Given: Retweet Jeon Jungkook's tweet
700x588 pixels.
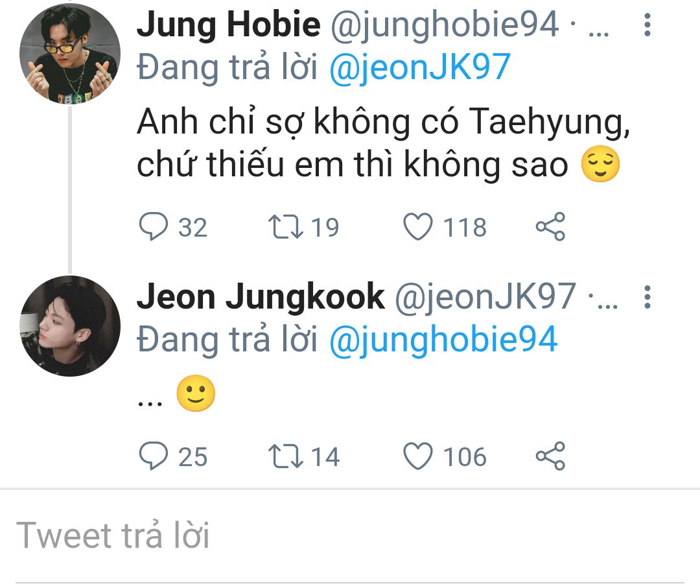Looking at the screenshot, I should pos(284,456).
